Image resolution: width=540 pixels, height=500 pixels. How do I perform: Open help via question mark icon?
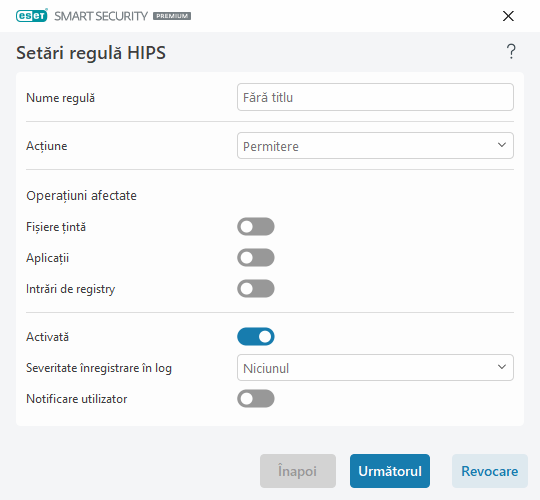point(511,52)
